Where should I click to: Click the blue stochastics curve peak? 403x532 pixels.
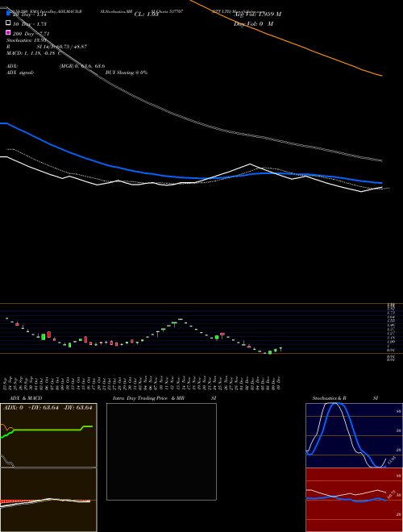pos(335,404)
